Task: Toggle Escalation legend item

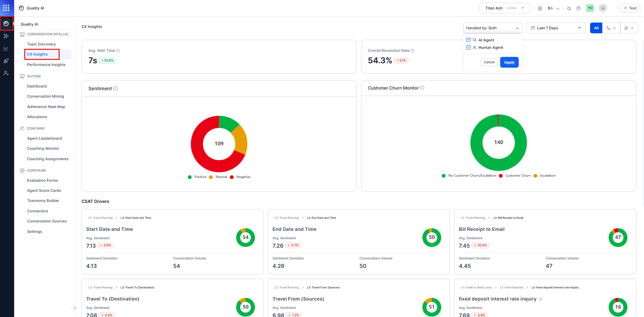Action: pos(545,176)
